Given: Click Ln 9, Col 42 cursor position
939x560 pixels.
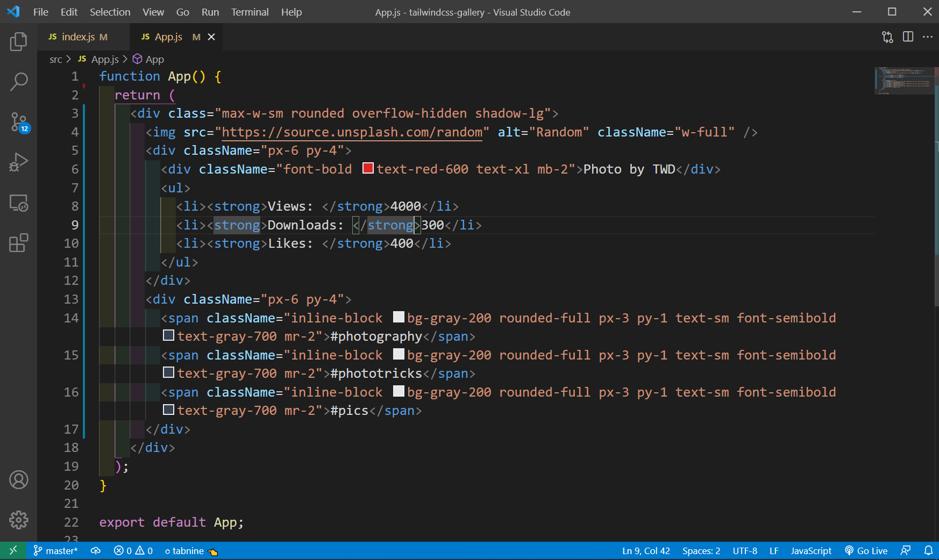Looking at the screenshot, I should (x=646, y=551).
